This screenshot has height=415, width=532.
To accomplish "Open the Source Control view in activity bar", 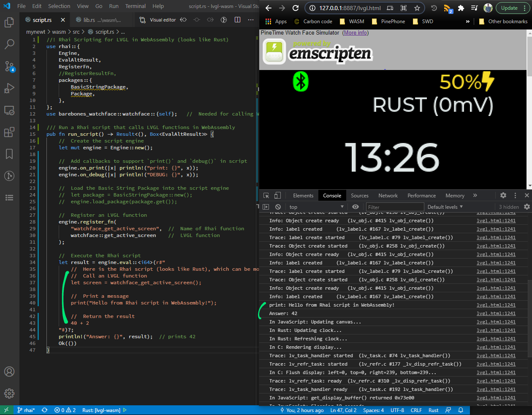I will pyautogui.click(x=9, y=66).
